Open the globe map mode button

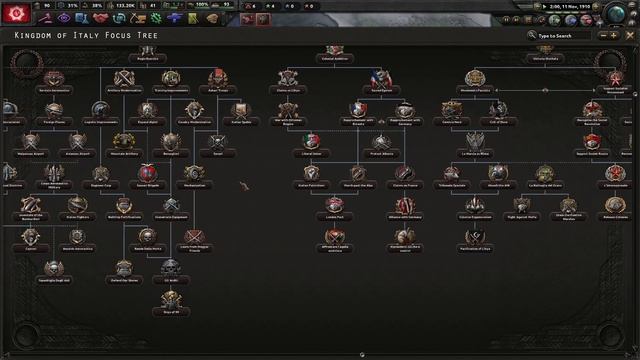coord(616,14)
